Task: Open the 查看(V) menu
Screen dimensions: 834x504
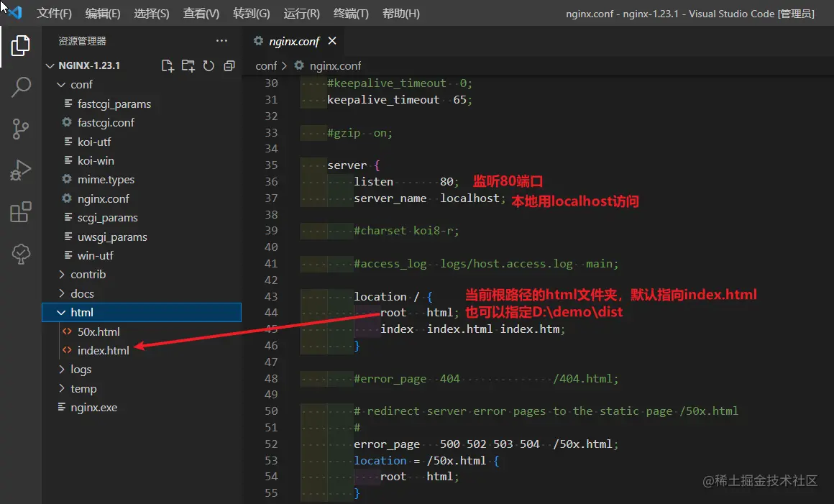Action: pos(201,13)
